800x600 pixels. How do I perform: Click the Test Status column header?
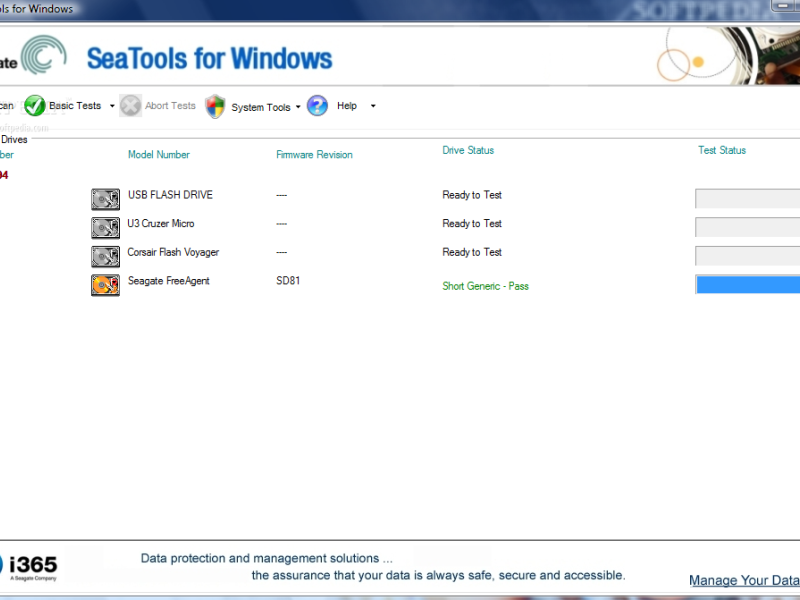click(722, 150)
